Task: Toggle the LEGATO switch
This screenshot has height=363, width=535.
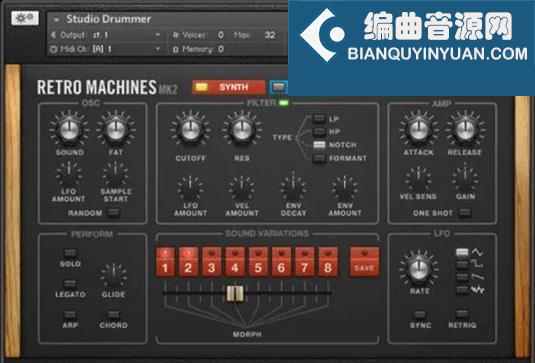Action: (70, 284)
